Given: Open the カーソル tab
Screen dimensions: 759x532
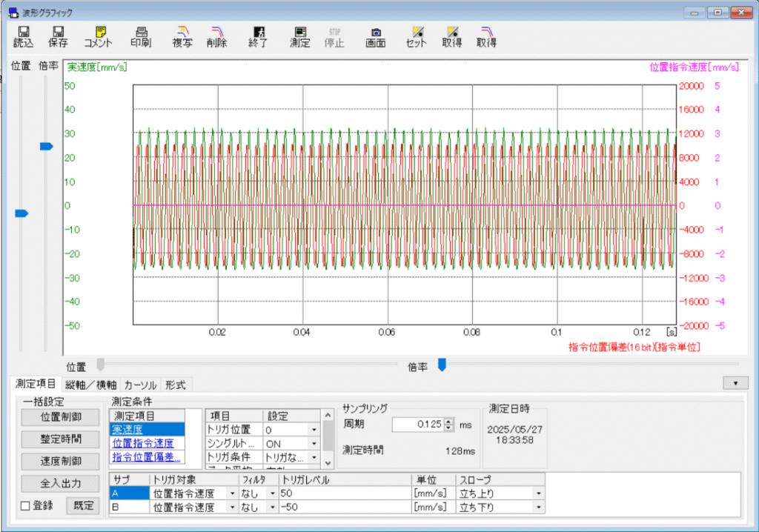Looking at the screenshot, I should point(140,385).
